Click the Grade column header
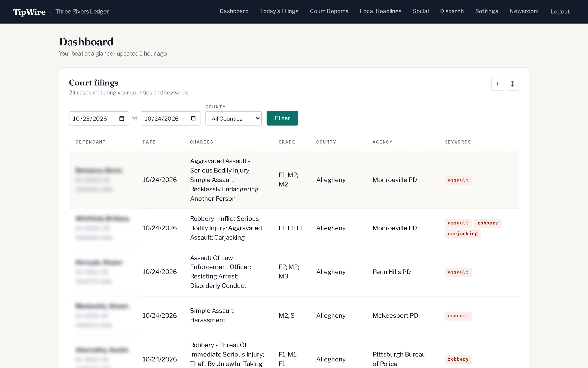 [287, 142]
